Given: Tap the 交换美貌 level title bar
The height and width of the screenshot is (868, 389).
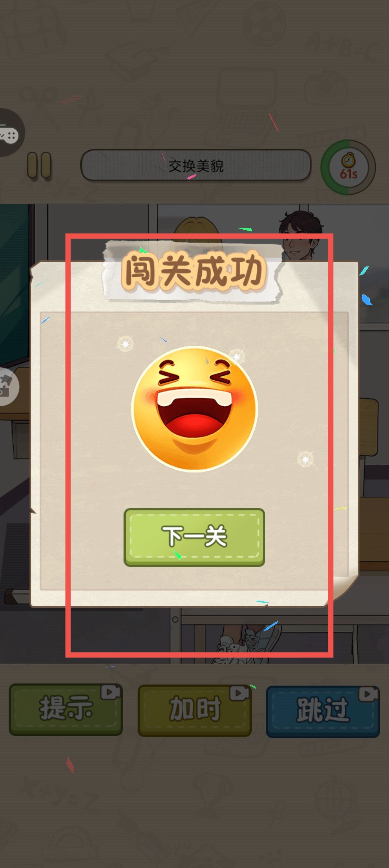Looking at the screenshot, I should (196, 165).
